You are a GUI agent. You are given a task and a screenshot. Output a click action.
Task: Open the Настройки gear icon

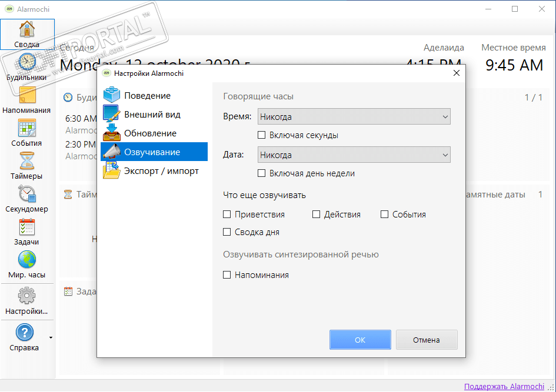click(27, 296)
